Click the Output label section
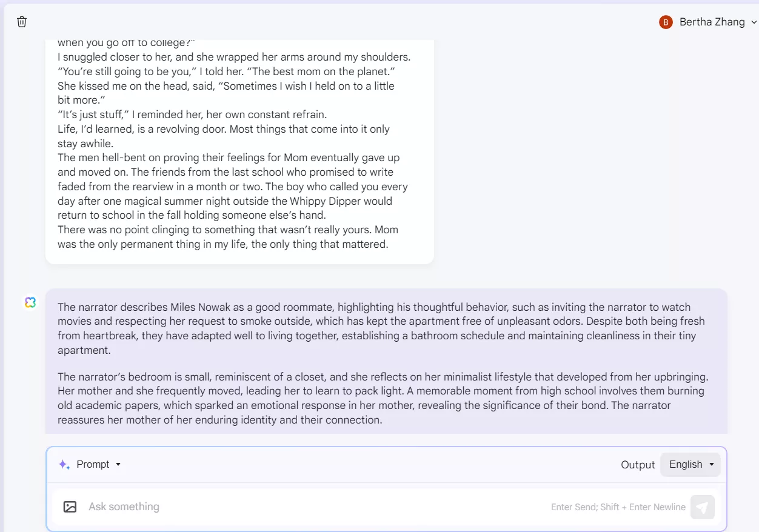The image size is (759, 532). pos(637,464)
